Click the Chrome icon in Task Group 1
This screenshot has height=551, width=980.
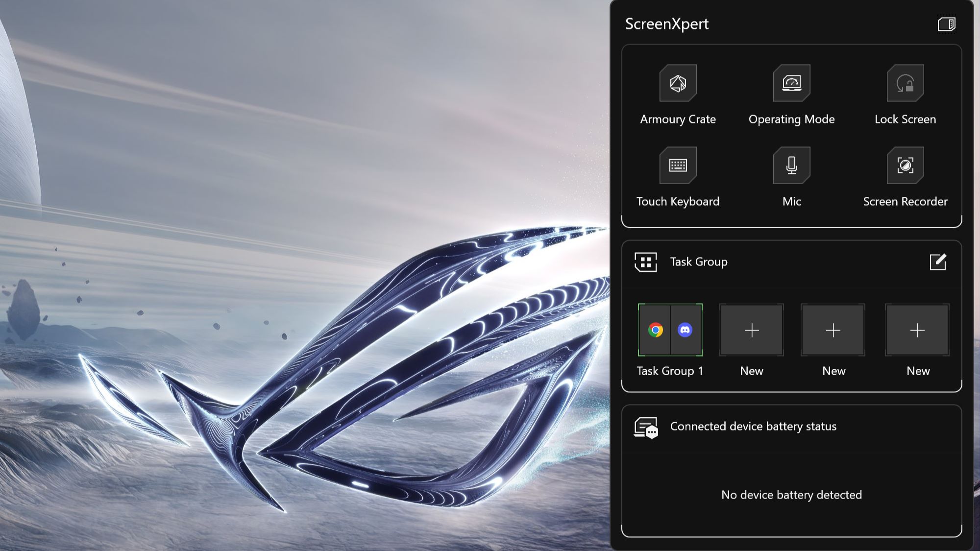(655, 330)
